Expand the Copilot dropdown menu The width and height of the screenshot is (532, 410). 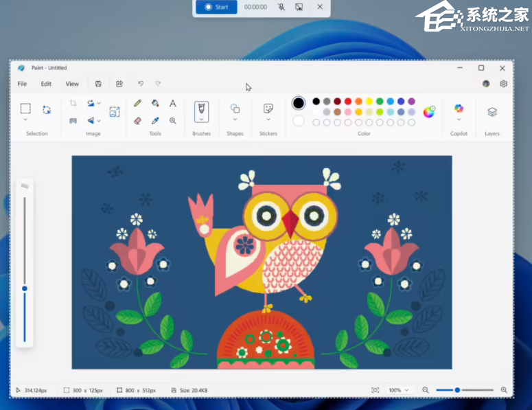(459, 119)
